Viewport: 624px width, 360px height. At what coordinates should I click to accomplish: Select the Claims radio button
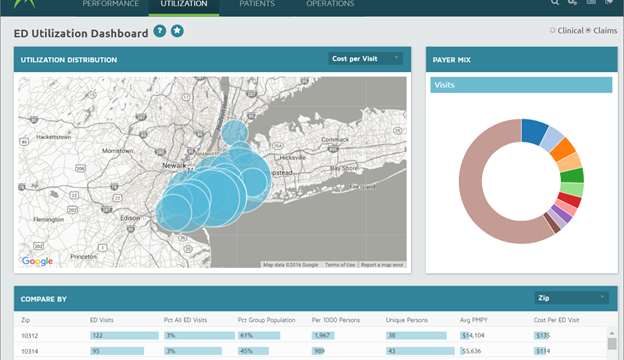(x=588, y=30)
